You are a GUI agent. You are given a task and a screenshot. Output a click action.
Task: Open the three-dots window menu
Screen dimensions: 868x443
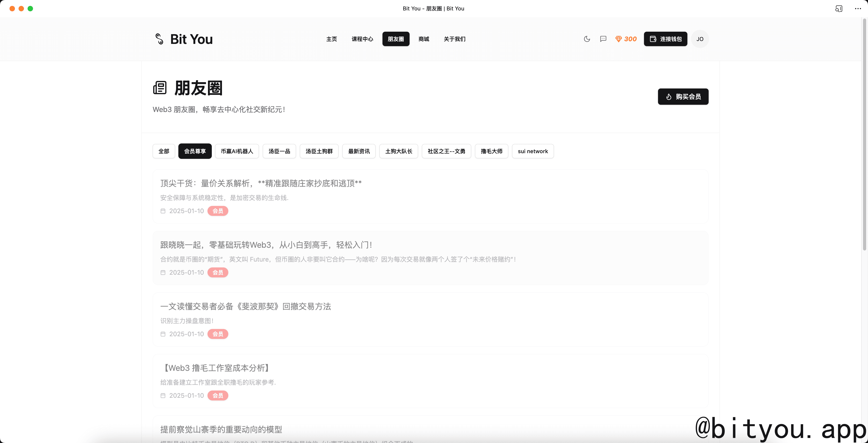point(858,8)
